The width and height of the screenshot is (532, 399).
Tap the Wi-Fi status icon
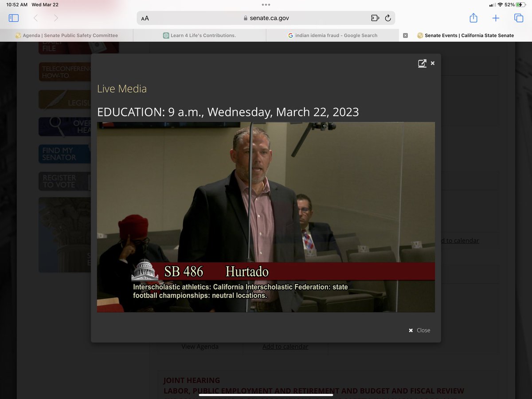(x=500, y=4)
